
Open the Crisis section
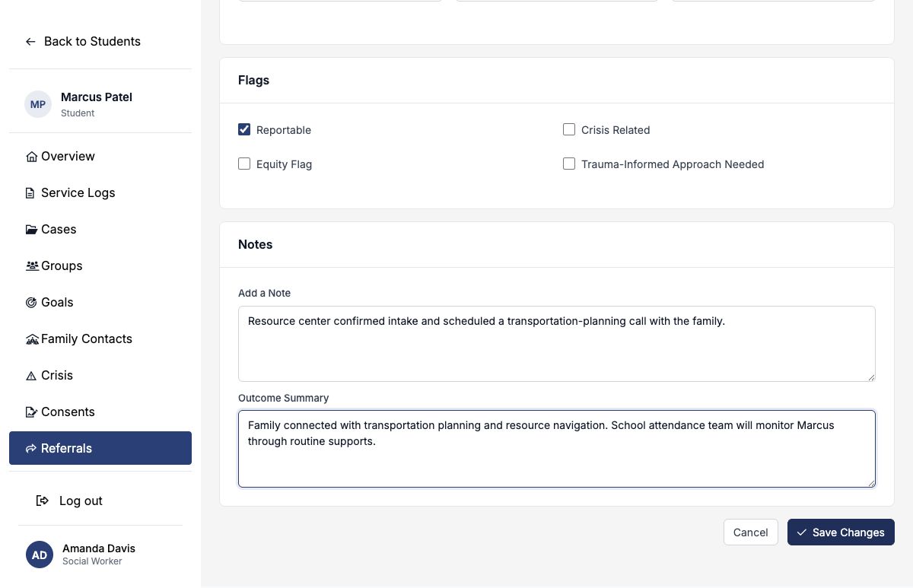coord(100,376)
